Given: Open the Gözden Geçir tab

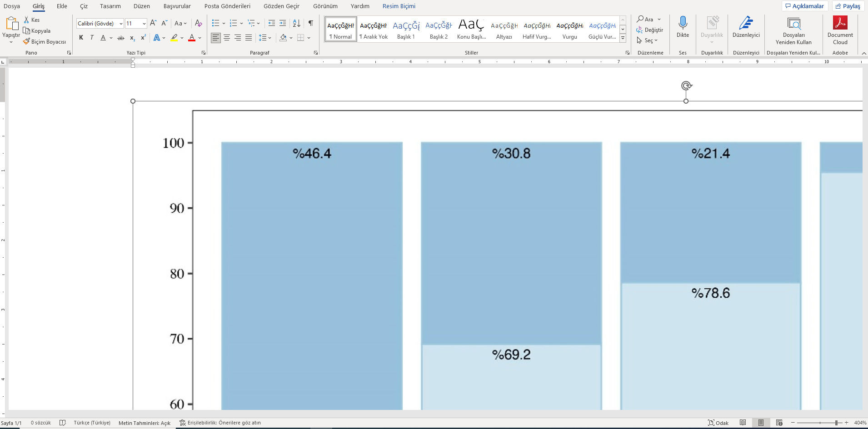Looking at the screenshot, I should pos(282,6).
